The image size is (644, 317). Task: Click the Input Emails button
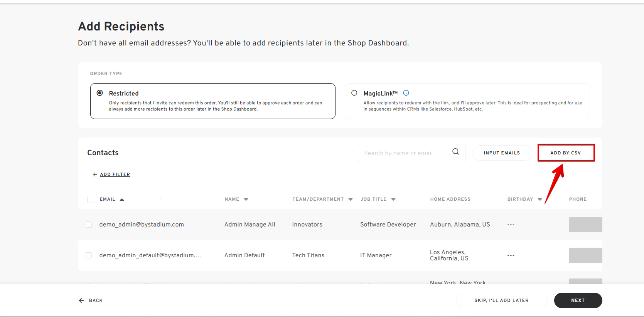[x=502, y=153]
